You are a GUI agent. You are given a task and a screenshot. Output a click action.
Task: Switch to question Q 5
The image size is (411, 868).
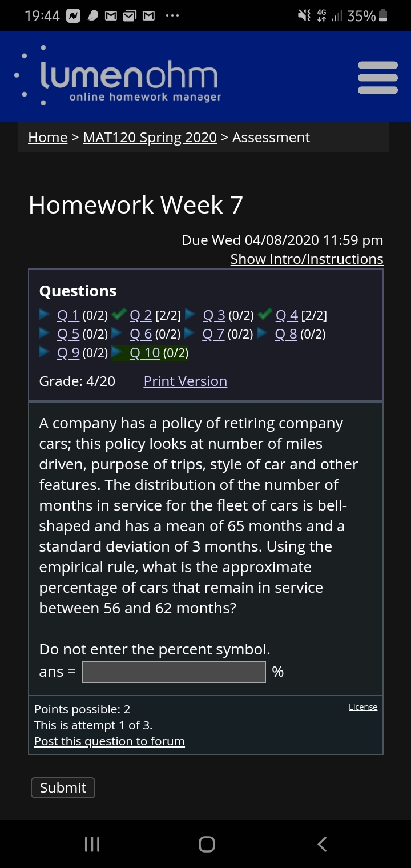tap(68, 334)
